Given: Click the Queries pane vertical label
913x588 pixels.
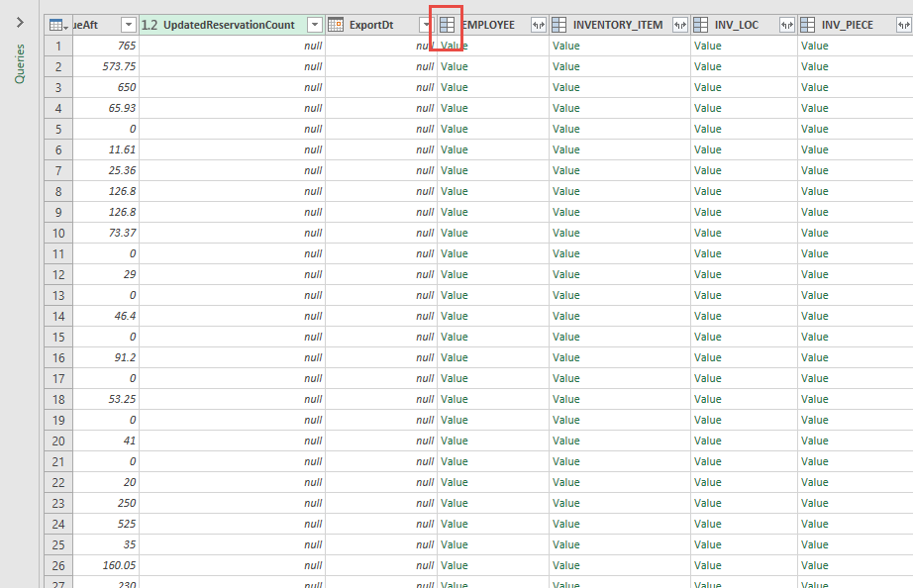Looking at the screenshot, I should tap(20, 63).
